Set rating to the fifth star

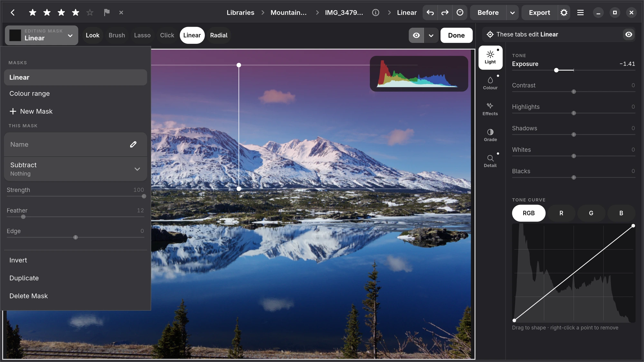tap(90, 13)
